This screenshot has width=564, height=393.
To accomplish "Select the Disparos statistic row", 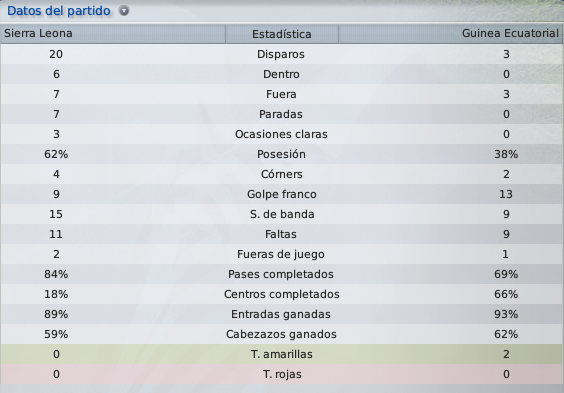I will 282,54.
